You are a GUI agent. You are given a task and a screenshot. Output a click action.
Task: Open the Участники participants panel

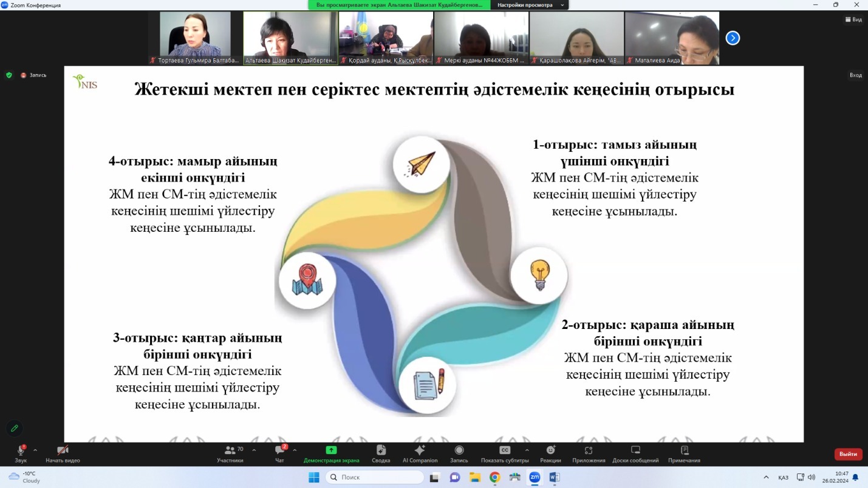(x=230, y=453)
